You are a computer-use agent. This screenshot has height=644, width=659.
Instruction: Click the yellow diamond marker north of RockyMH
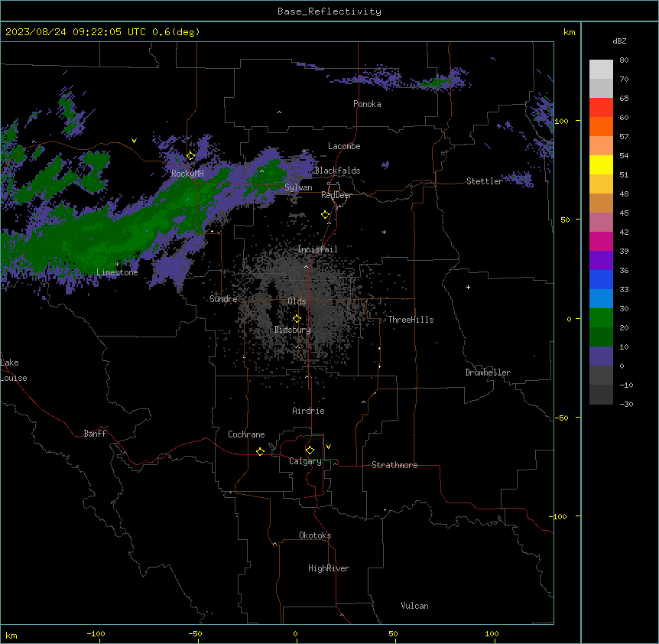click(x=191, y=156)
